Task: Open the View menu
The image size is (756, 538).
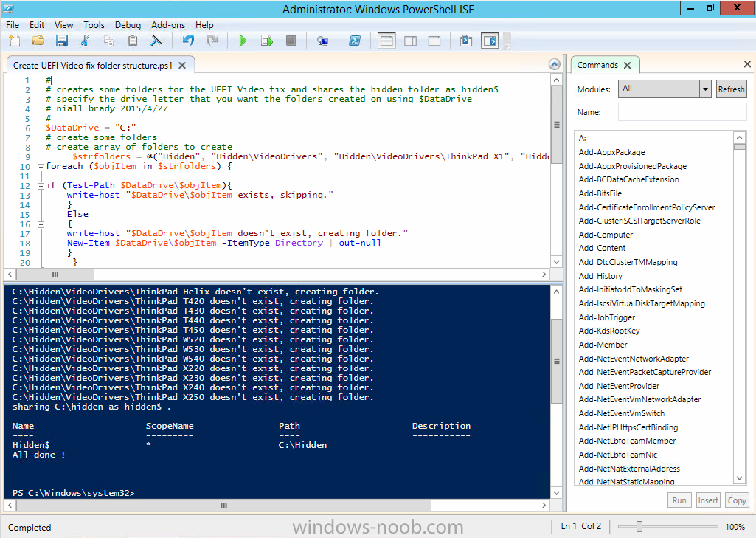Action: 63,25
